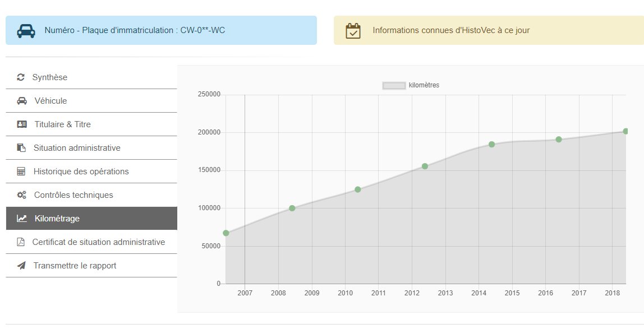Click the 2011 x-axis label

click(x=378, y=293)
